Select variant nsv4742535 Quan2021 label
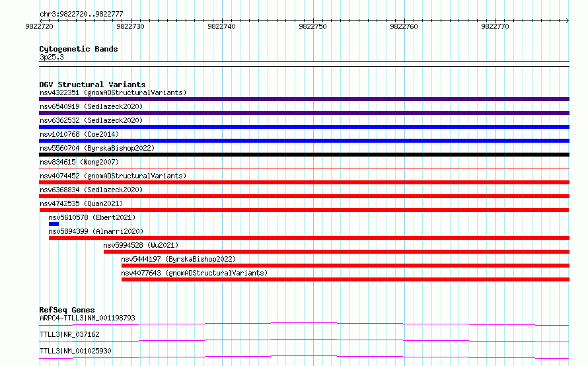588x366 pixels. 81,203
